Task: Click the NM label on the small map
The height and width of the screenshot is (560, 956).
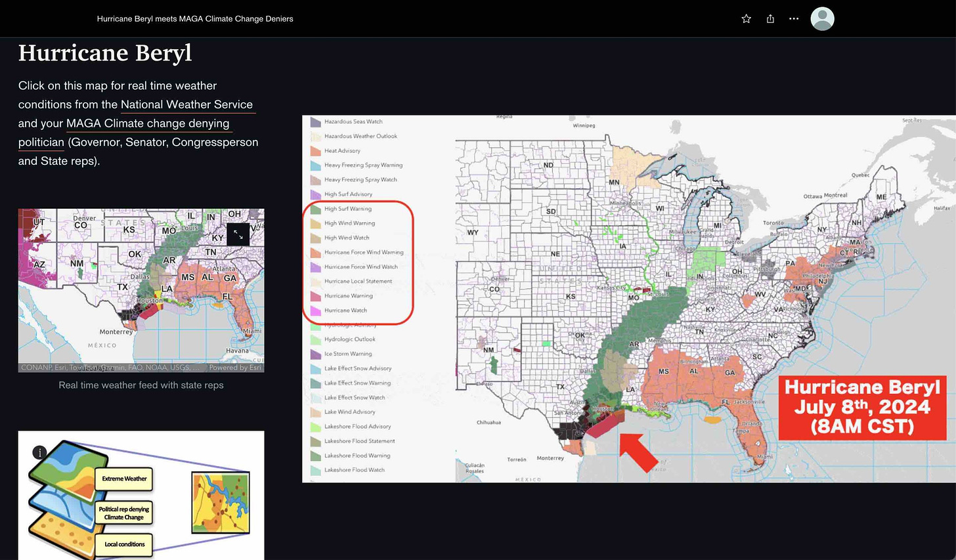Action: (x=77, y=264)
